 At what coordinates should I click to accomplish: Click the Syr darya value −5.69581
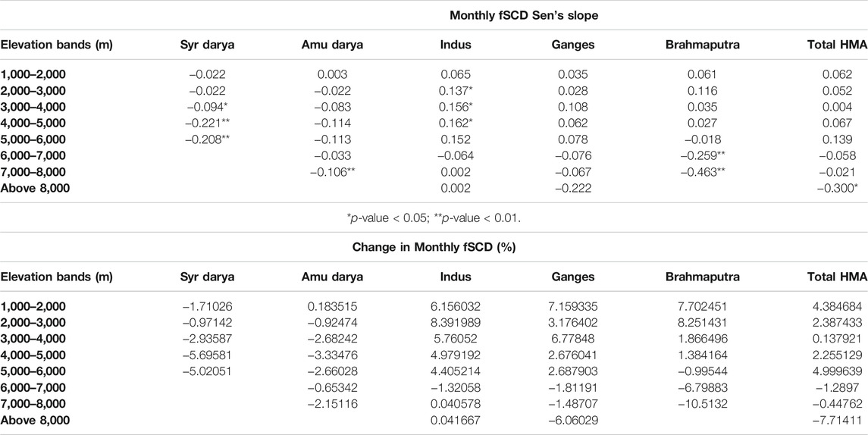[x=208, y=355]
